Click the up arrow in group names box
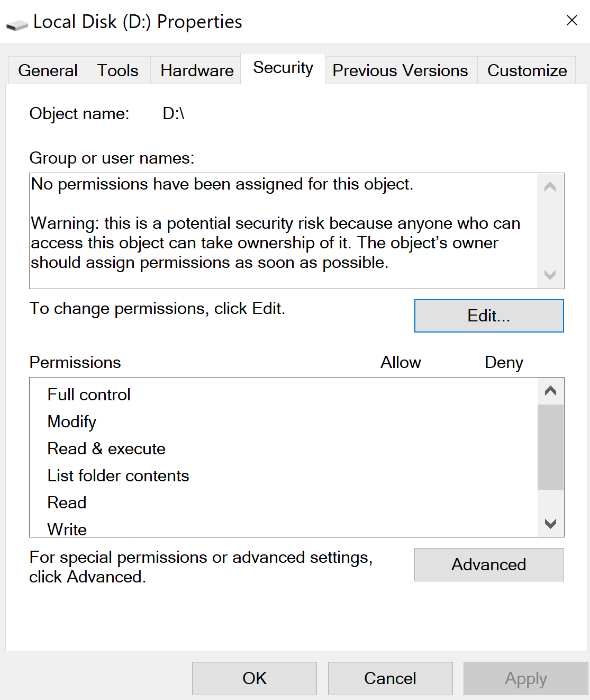Image resolution: width=590 pixels, height=700 pixels. pos(550,187)
